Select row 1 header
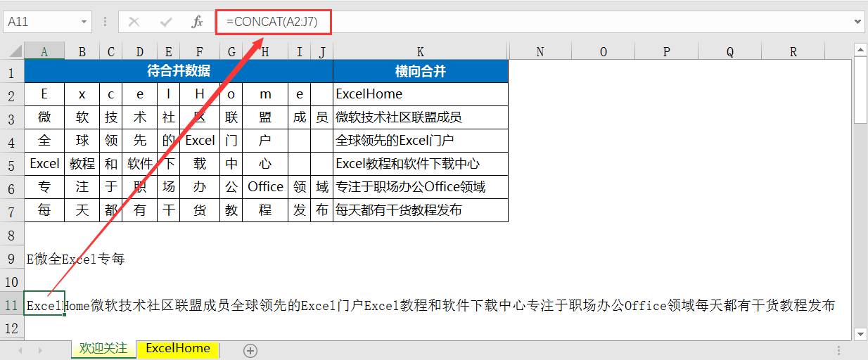Image resolution: width=868 pixels, height=360 pixels. click(12, 72)
